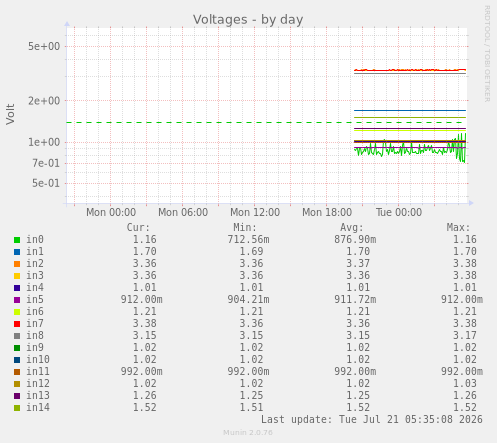497x443 pixels.
Task: Click the blue in1 line on graph
Action: [x=410, y=110]
